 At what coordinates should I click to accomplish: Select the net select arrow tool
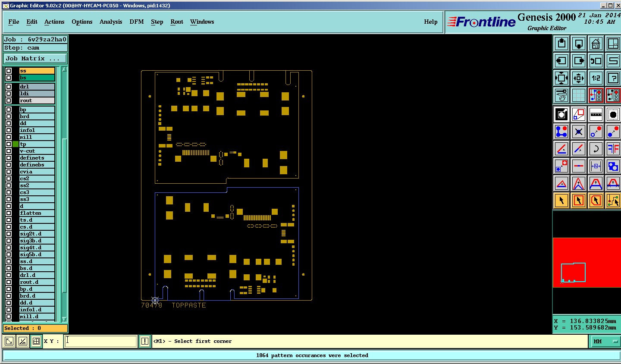[x=613, y=201]
